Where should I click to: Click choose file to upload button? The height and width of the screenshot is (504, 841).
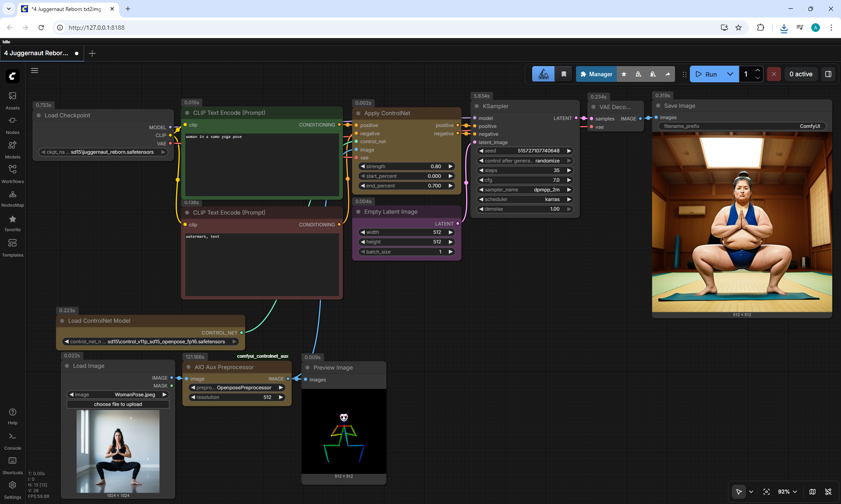[118, 404]
